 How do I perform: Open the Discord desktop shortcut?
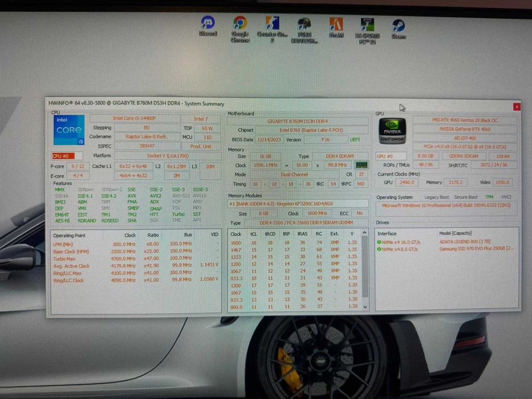(x=208, y=26)
